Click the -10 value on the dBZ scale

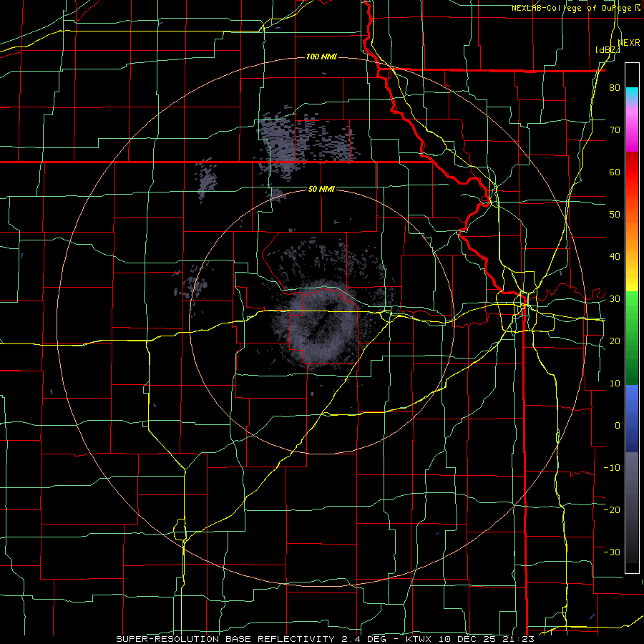(612, 467)
